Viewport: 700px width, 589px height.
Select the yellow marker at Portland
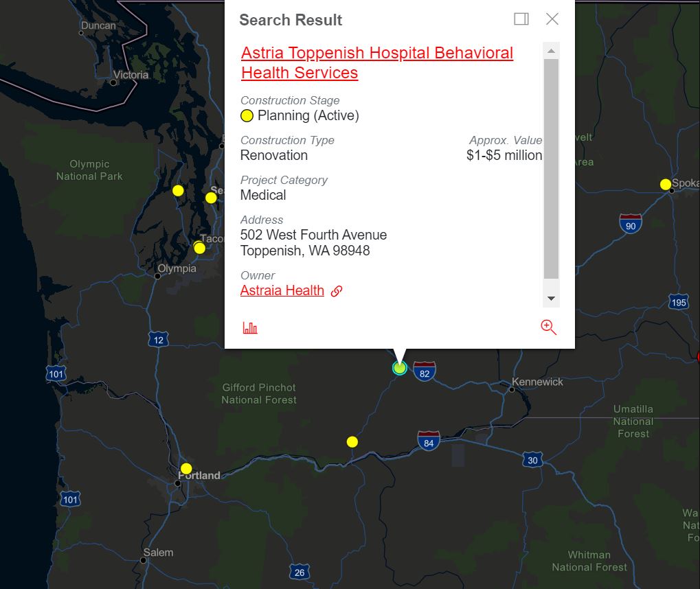pos(186,468)
